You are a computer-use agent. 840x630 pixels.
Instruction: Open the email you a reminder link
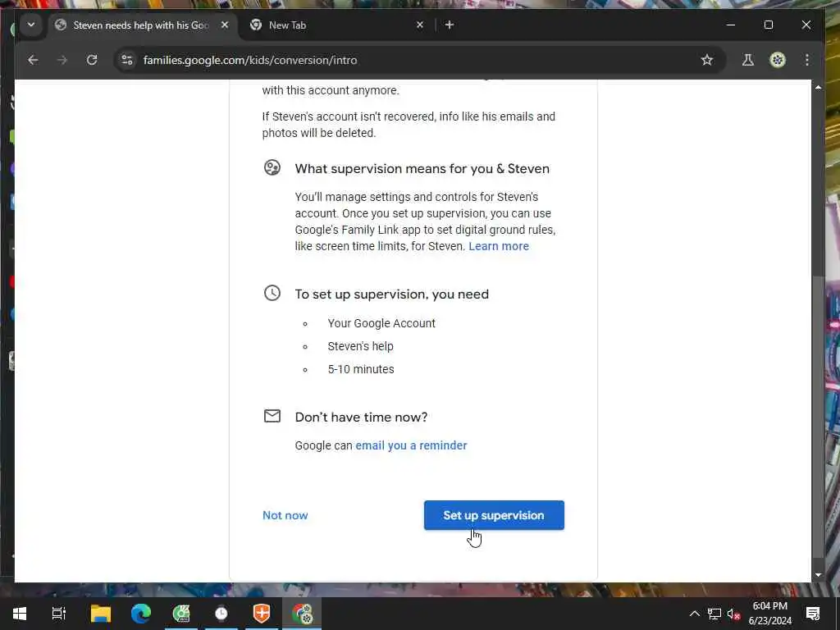click(x=411, y=445)
